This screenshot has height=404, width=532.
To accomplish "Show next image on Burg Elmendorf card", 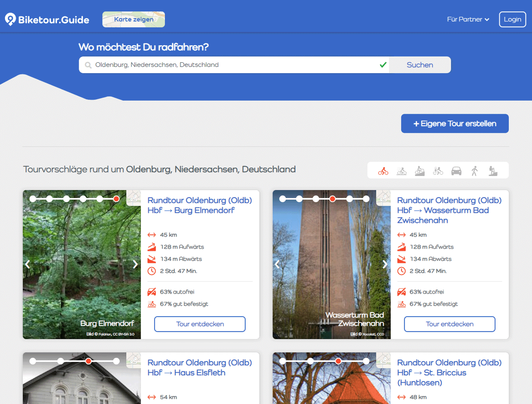I will pyautogui.click(x=135, y=264).
